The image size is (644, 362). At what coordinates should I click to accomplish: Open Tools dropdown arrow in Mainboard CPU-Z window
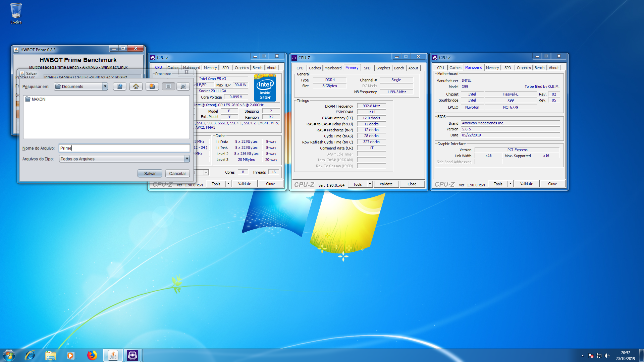tap(510, 184)
